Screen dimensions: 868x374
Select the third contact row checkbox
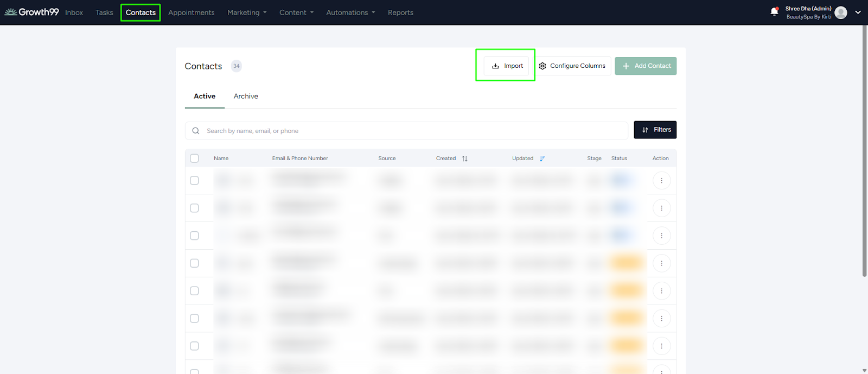195,236
